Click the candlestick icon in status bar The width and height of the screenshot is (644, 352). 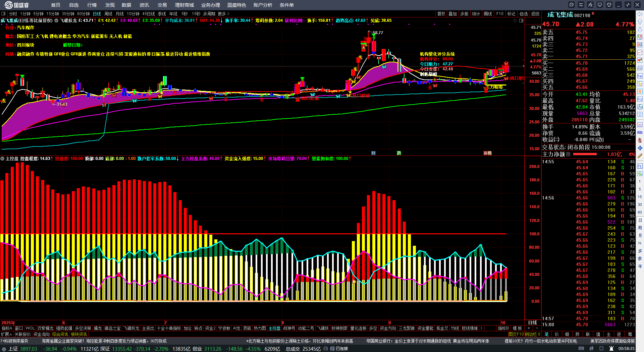point(592,349)
